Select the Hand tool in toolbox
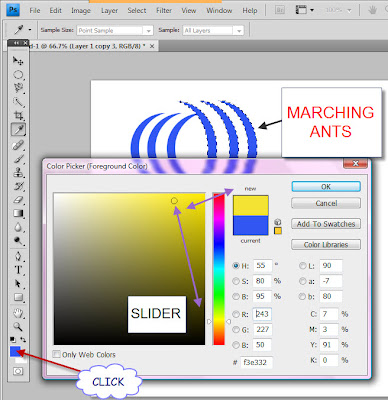The width and height of the screenshot is (388, 400). [x=18, y=313]
